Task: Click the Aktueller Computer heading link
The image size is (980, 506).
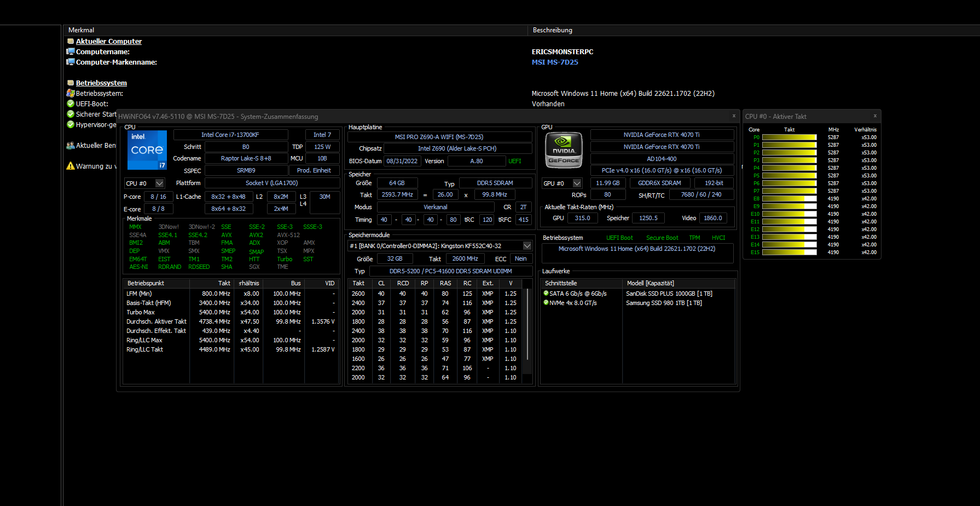Action: point(109,41)
